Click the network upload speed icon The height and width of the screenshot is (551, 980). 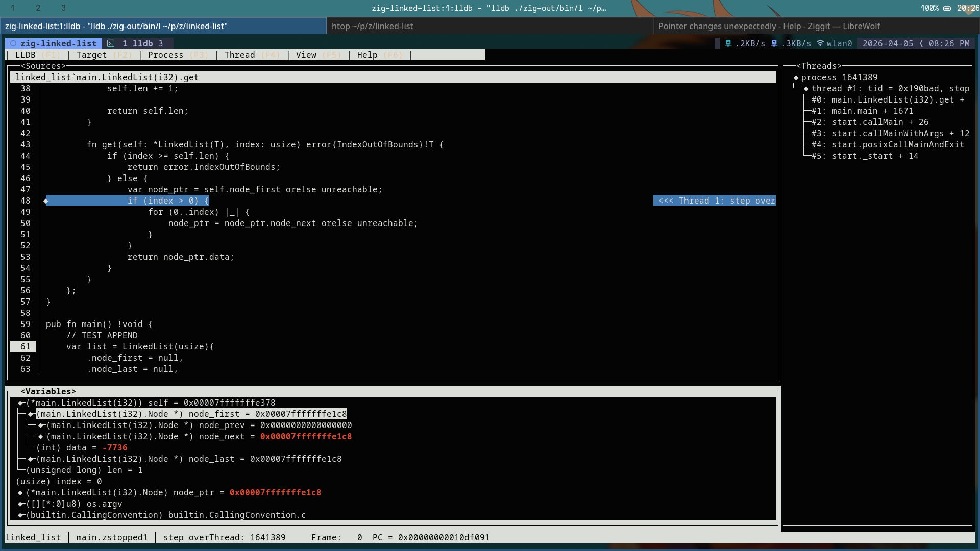[x=774, y=44]
